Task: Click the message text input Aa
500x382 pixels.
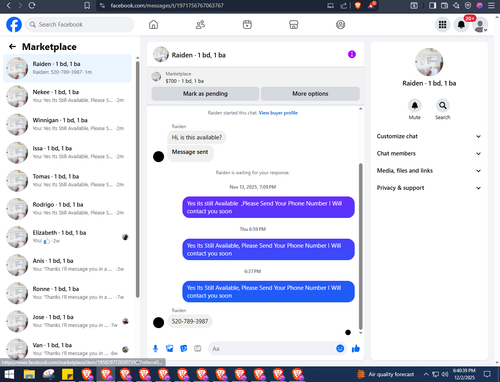Action: click(x=272, y=349)
